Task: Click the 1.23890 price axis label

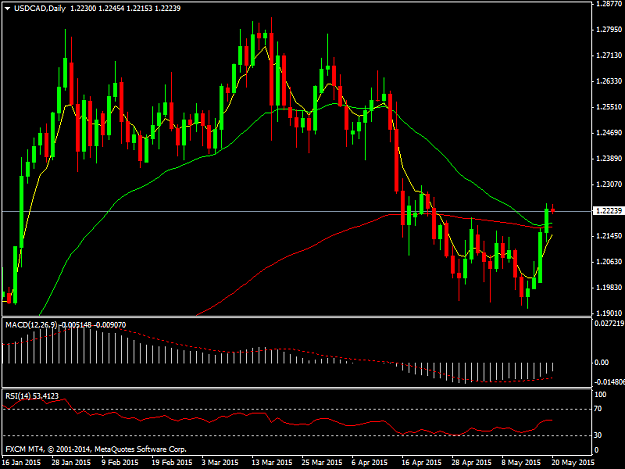Action: (609, 159)
